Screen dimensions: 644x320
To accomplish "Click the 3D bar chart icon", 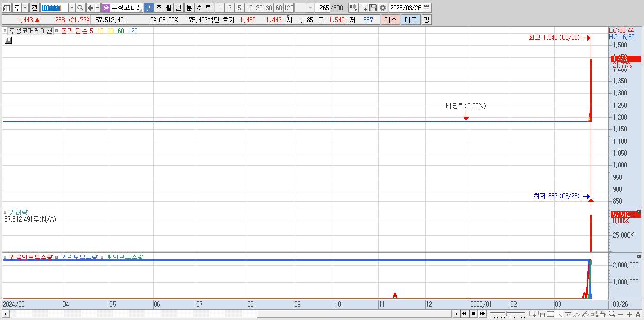I will 594,314.
